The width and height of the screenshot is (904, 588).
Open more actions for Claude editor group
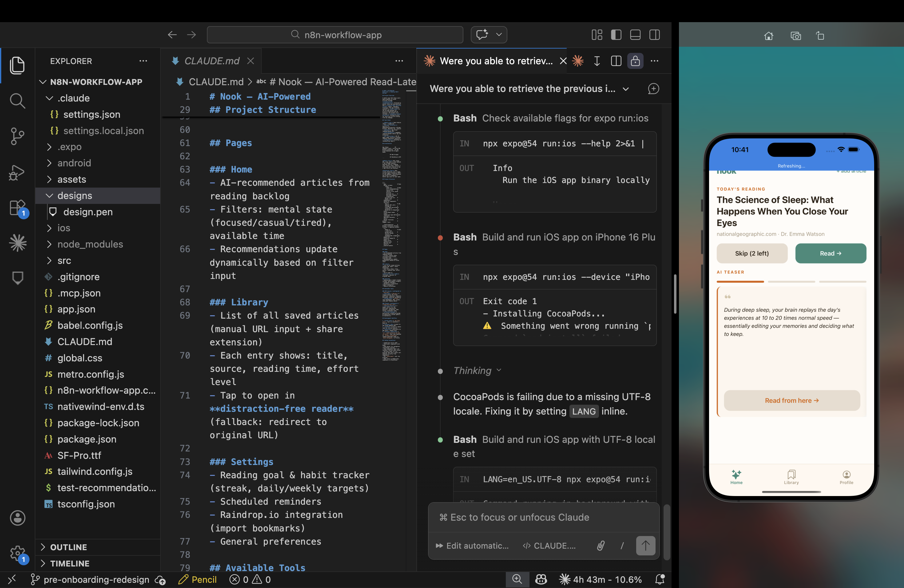coord(654,61)
